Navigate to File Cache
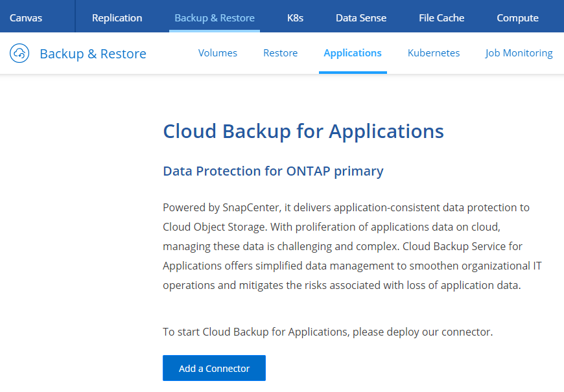Image resolution: width=564 pixels, height=392 pixels. pyautogui.click(x=441, y=17)
